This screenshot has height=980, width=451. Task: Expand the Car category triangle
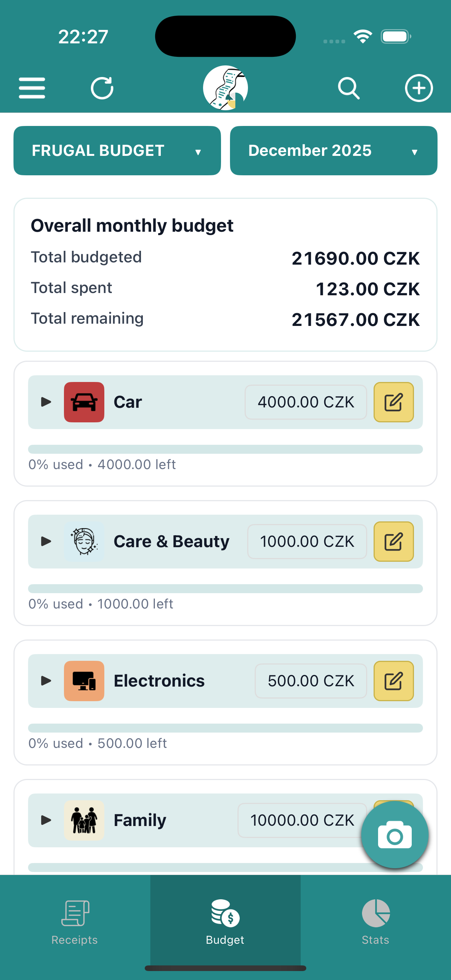point(46,402)
